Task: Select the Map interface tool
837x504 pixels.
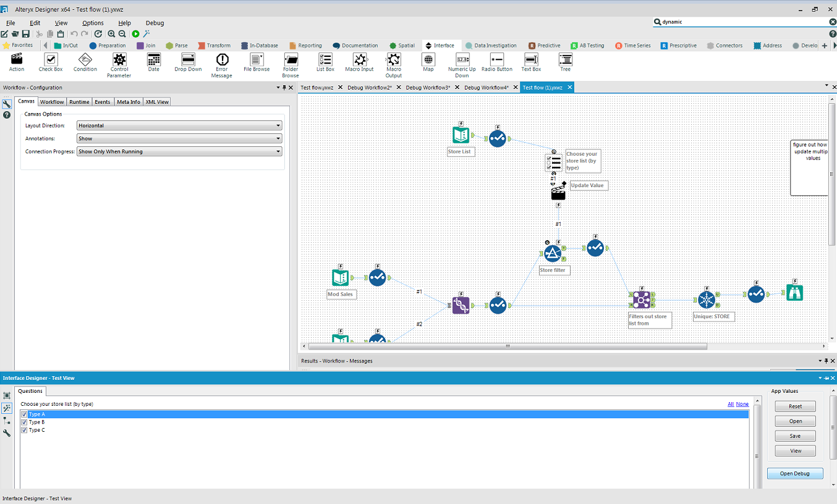Action: (x=428, y=62)
